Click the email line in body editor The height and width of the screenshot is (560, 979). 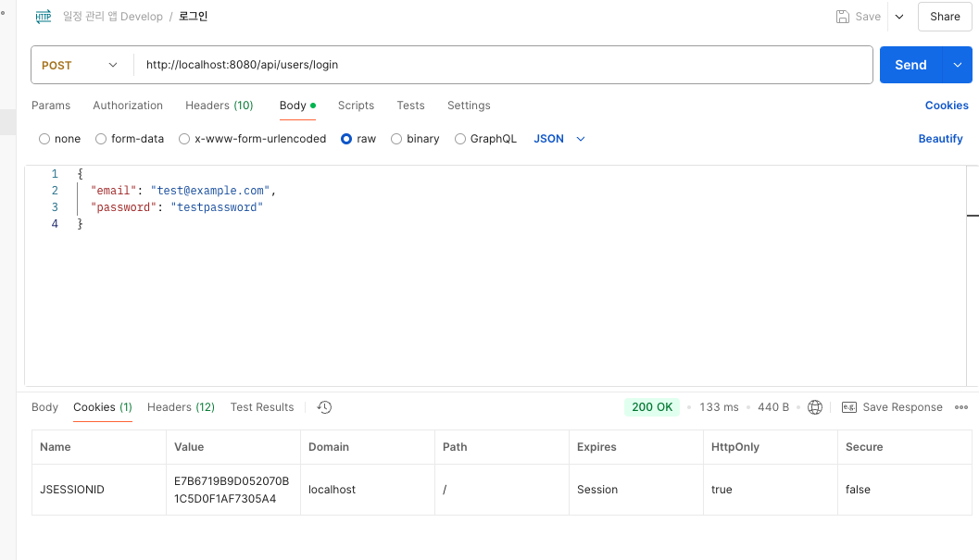tap(183, 191)
